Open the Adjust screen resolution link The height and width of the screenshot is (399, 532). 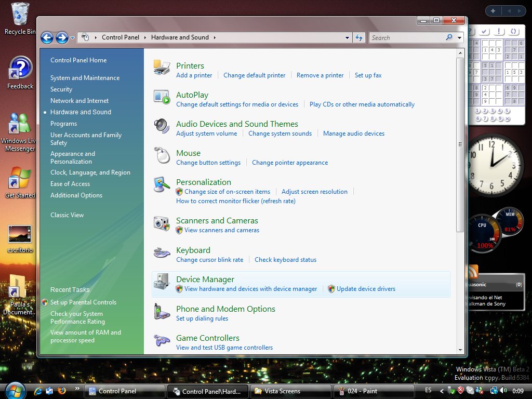click(314, 192)
